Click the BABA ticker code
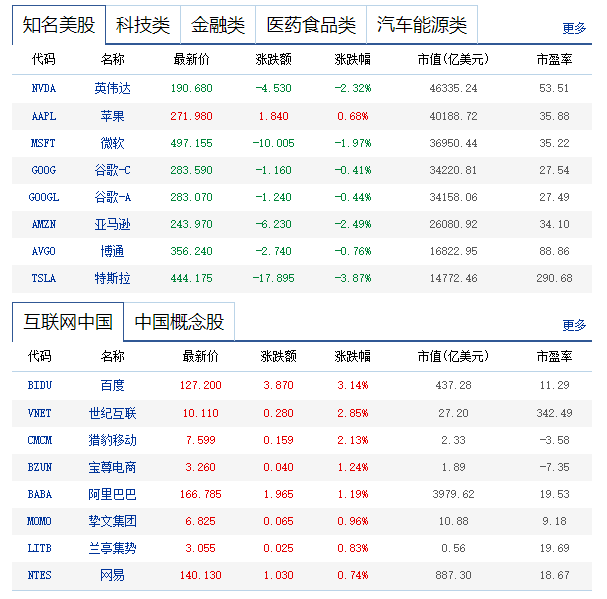607x599 pixels. pos(39,494)
